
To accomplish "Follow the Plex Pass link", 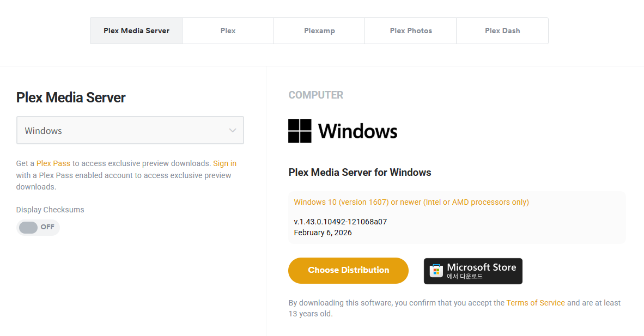I will pos(53,163).
